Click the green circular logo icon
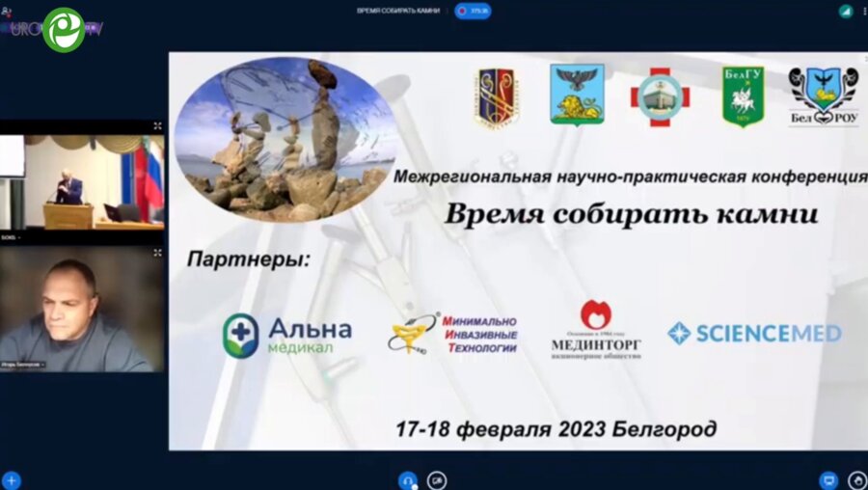The height and width of the screenshot is (490, 868). tap(64, 29)
